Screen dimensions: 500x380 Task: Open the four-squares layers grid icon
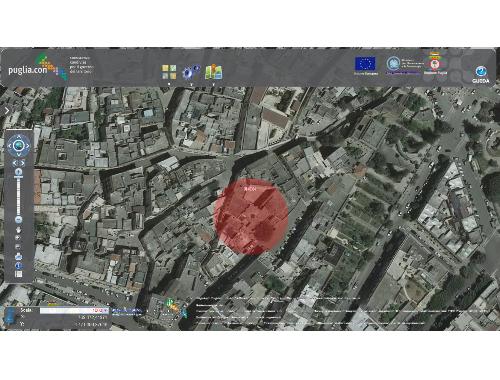point(169,72)
